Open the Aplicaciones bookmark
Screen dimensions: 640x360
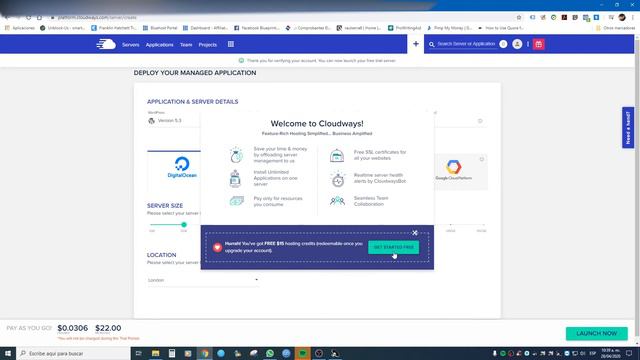point(20,28)
